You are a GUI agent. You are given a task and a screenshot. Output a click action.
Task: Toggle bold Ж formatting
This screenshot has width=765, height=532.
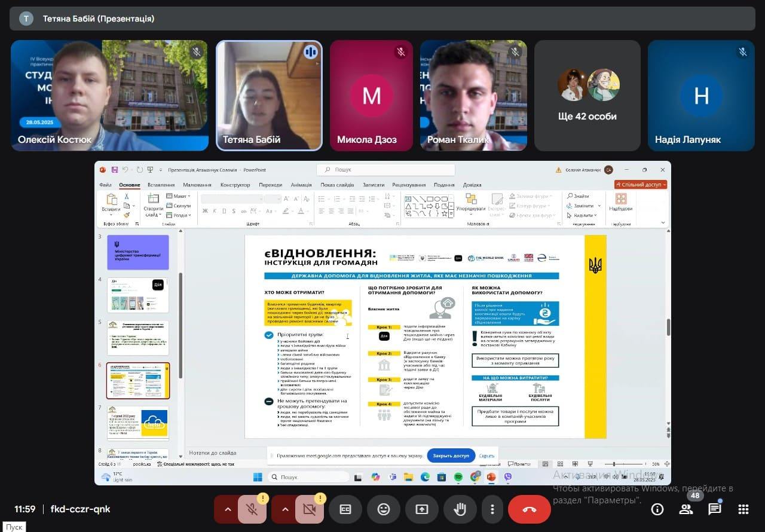pos(206,210)
